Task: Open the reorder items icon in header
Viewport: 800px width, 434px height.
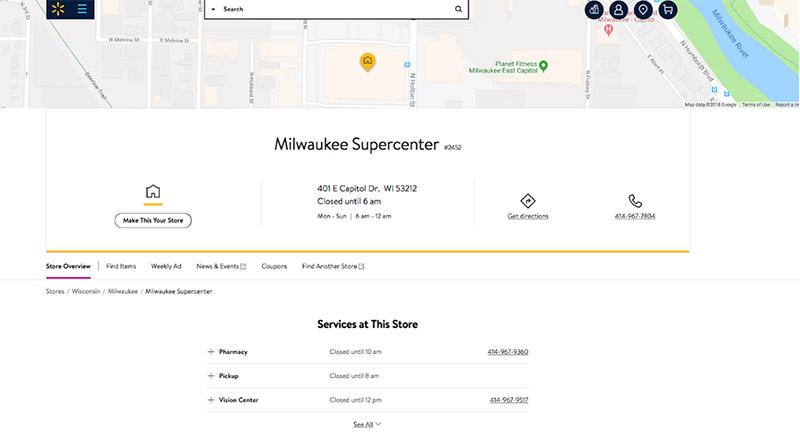Action: click(x=594, y=10)
